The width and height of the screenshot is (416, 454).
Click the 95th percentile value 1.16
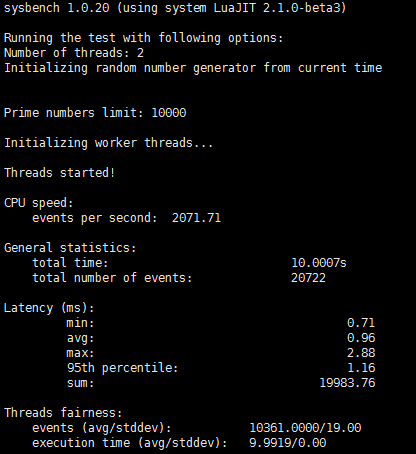(x=361, y=368)
